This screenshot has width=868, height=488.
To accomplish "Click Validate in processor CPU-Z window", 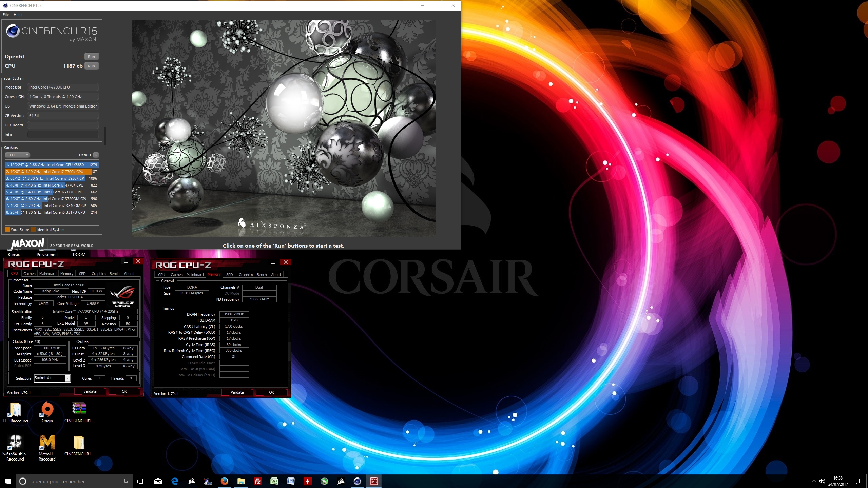I will (x=90, y=391).
